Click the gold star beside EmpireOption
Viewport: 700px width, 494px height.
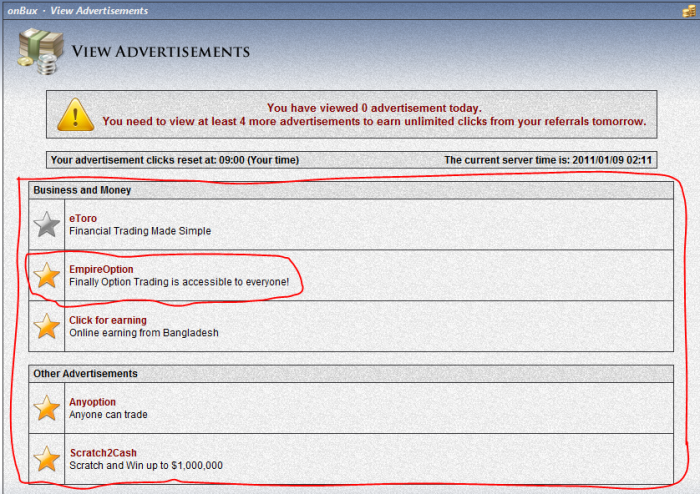pyautogui.click(x=46, y=275)
